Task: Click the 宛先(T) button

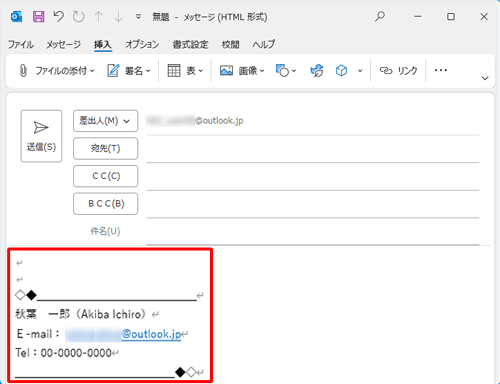Action: 105,148
